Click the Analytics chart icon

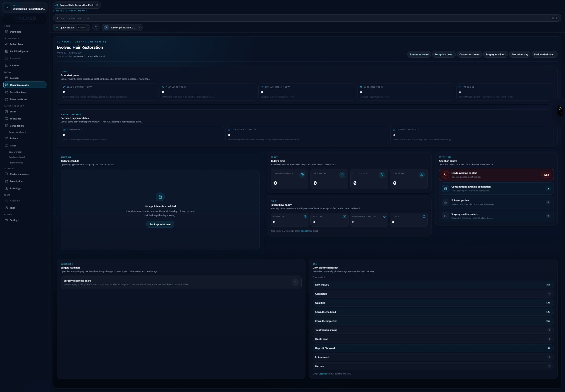7,66
